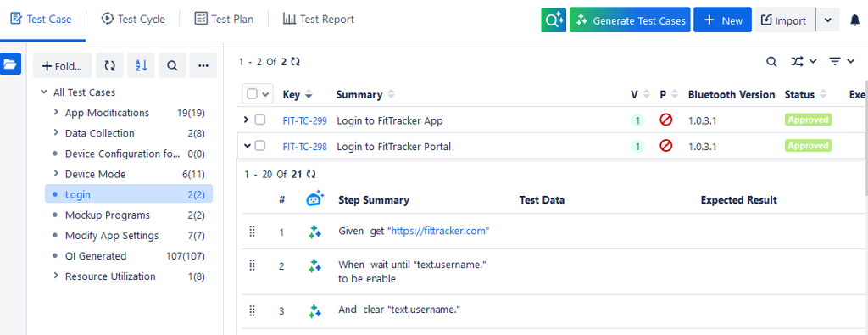Click 'Login to FitTracker Portal' summary

click(x=393, y=147)
